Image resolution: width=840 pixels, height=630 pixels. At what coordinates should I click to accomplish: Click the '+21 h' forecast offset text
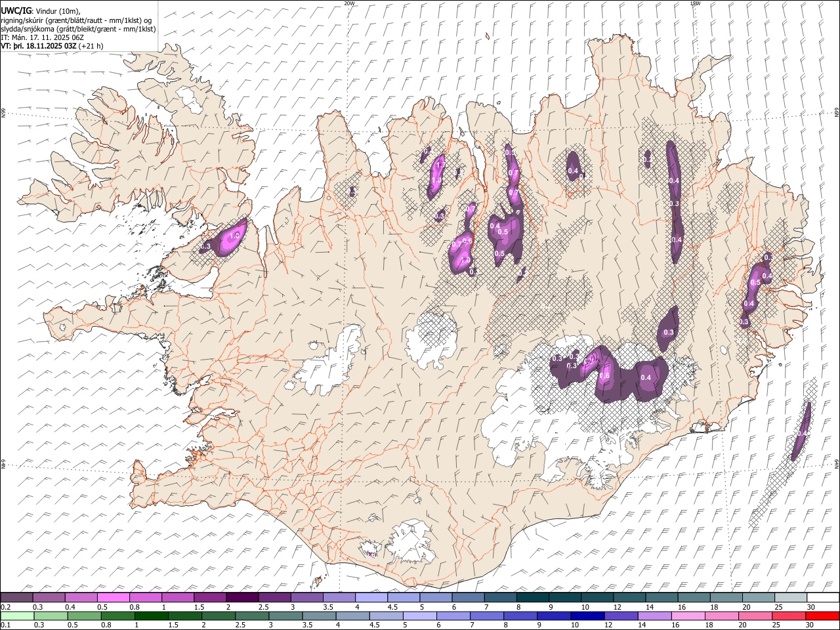(x=91, y=46)
